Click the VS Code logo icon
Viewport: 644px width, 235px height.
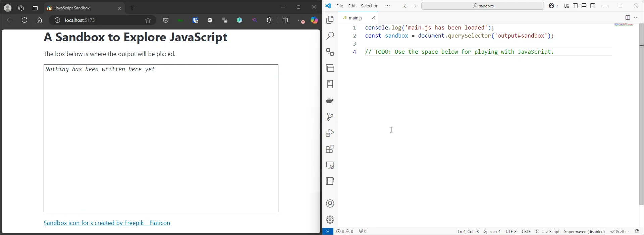[x=328, y=6]
